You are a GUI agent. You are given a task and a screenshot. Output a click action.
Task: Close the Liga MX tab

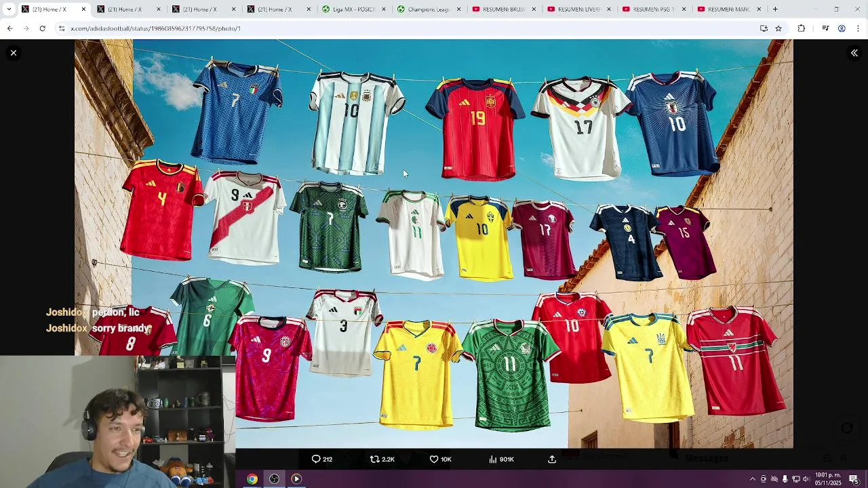pos(384,9)
